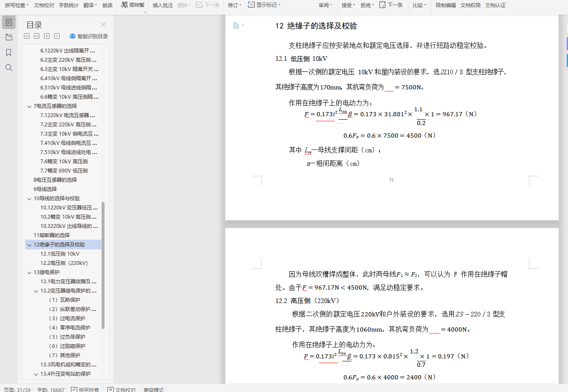
Task: Collapse the 13继电保护 tree node
Action: point(29,272)
